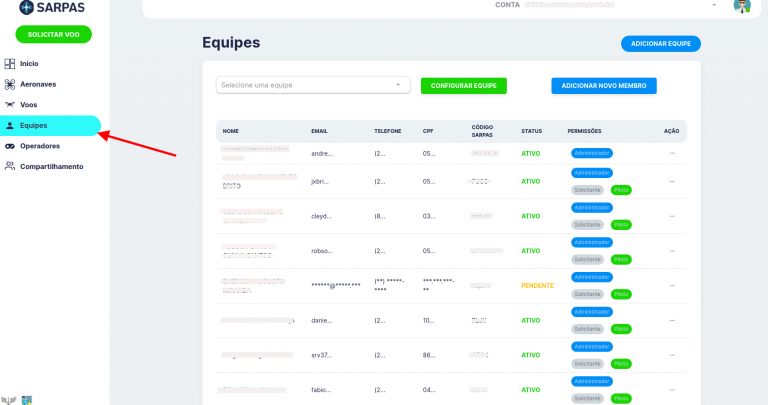Image resolution: width=768 pixels, height=405 pixels.
Task: Open the user avatar in top corner
Action: pos(742,6)
